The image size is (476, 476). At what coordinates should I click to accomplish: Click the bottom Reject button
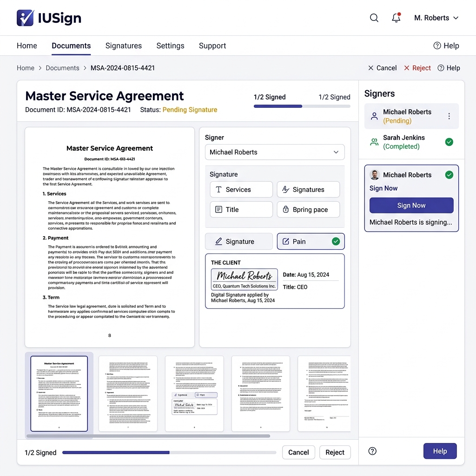335,452
